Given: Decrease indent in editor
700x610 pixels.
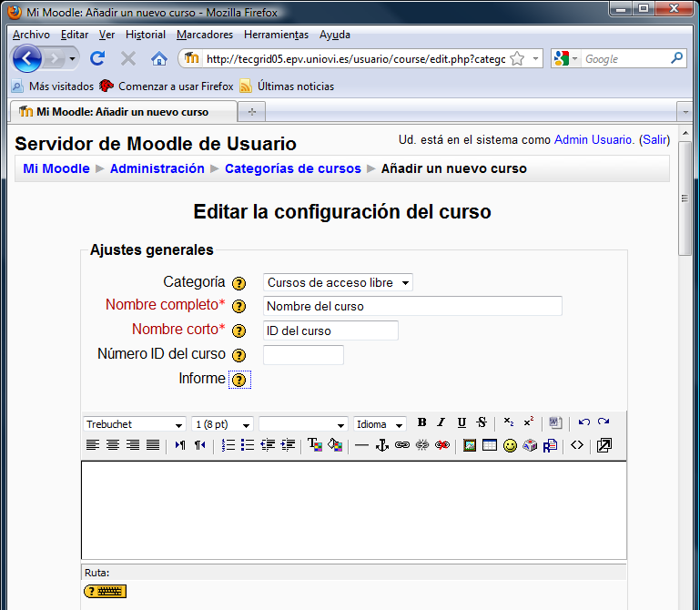Looking at the screenshot, I should click(268, 445).
